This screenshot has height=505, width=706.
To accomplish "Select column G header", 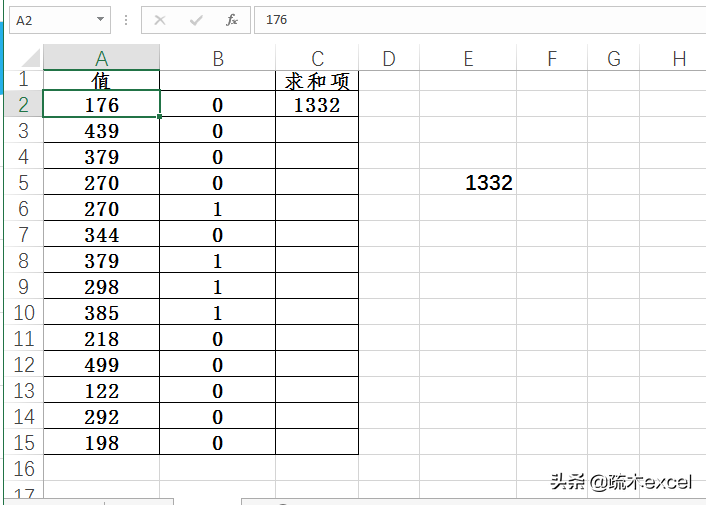I will pos(614,58).
